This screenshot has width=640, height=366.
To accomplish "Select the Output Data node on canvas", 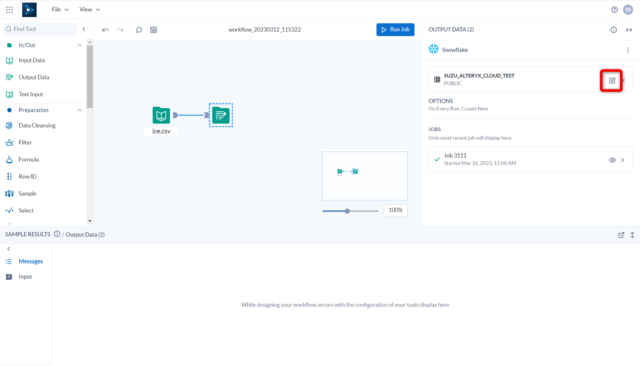I will (221, 115).
